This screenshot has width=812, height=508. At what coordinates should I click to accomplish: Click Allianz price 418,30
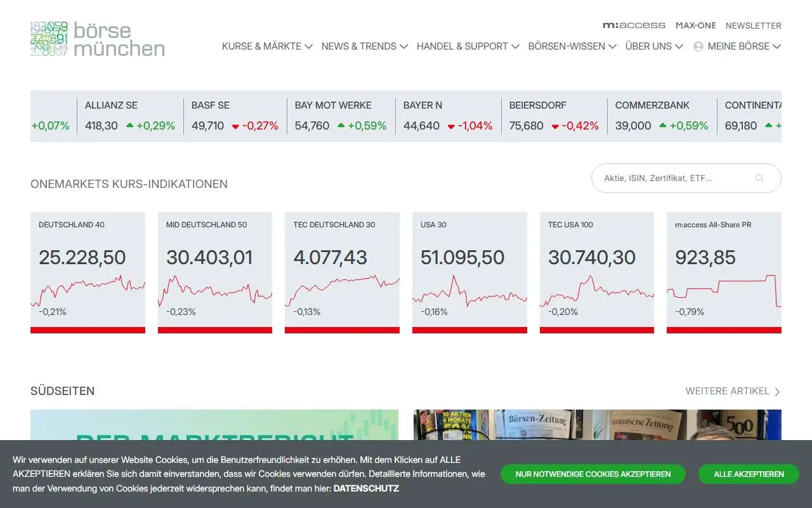pos(101,126)
